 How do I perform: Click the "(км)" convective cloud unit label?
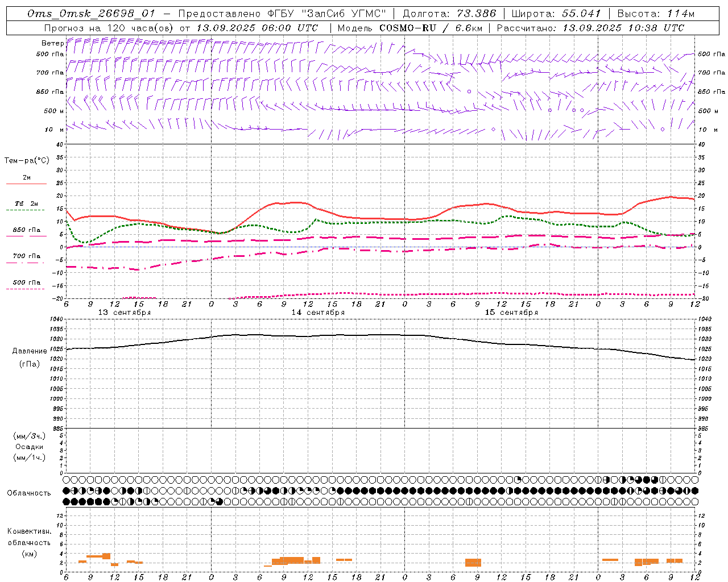pos(30,554)
